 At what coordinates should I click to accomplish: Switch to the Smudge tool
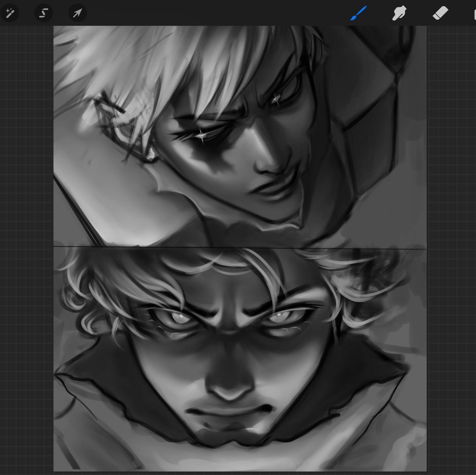(399, 13)
